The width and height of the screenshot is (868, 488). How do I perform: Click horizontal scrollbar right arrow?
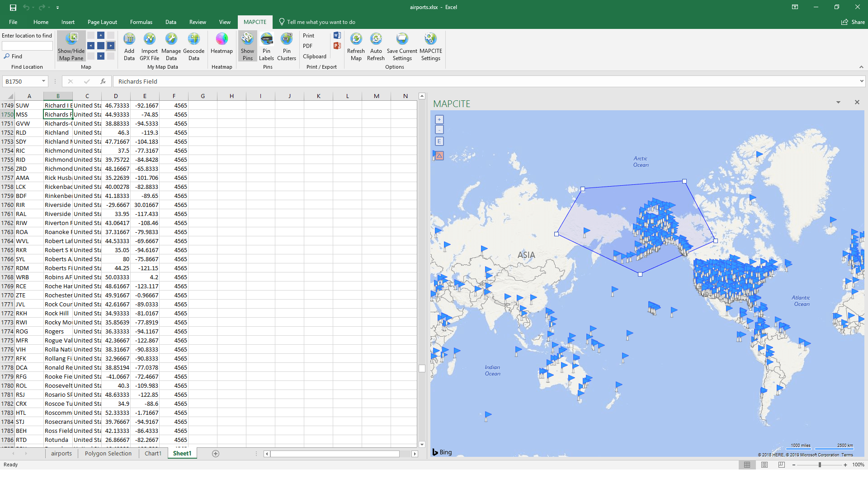(415, 454)
